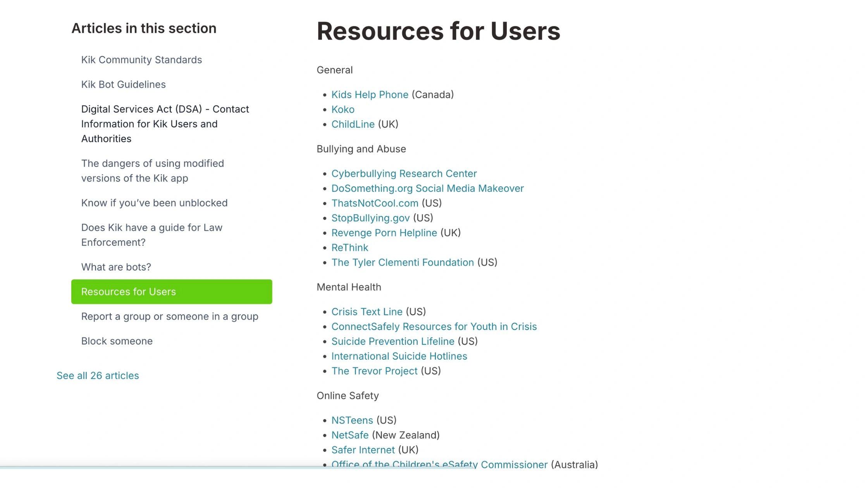Image resolution: width=868 pixels, height=488 pixels.
Task: Visit the Koko resource link
Action: pyautogui.click(x=343, y=110)
